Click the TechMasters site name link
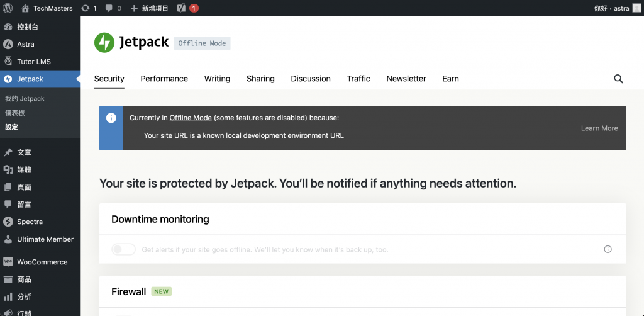644x316 pixels. click(x=53, y=8)
